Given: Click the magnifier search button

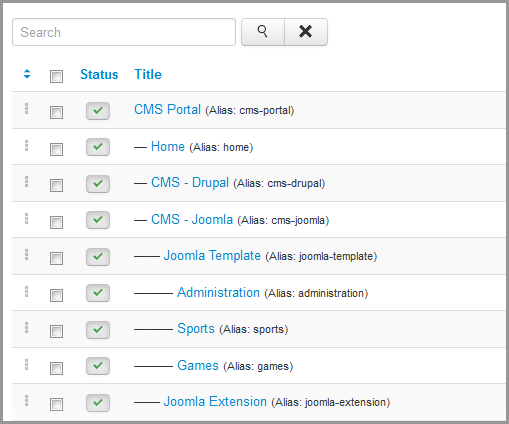Looking at the screenshot, I should click(x=263, y=32).
